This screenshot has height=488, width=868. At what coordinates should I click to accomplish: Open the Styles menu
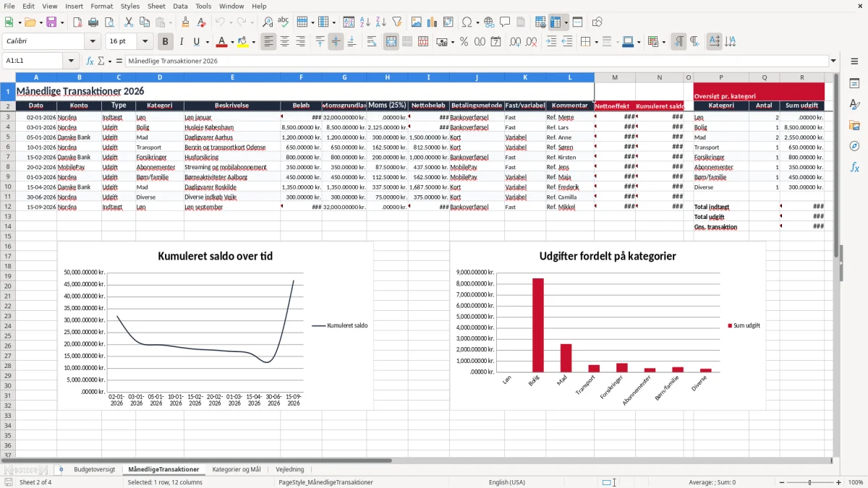pyautogui.click(x=130, y=6)
